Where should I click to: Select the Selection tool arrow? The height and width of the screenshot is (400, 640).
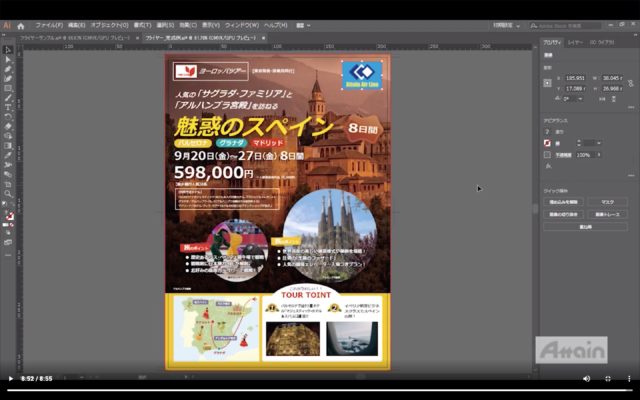coord(8,50)
